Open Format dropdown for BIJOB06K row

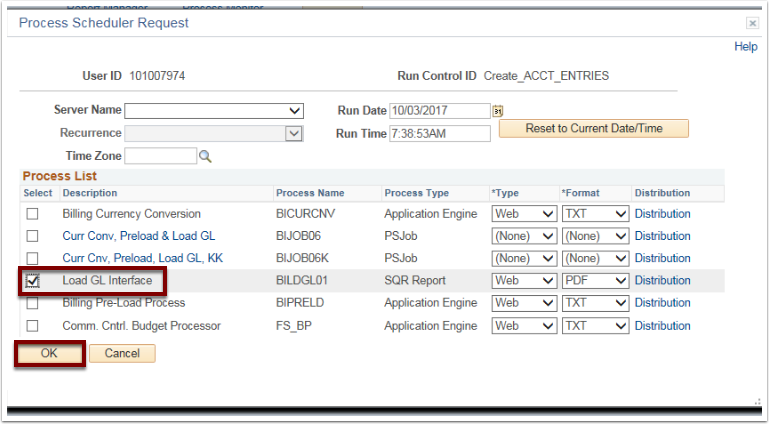pos(595,258)
